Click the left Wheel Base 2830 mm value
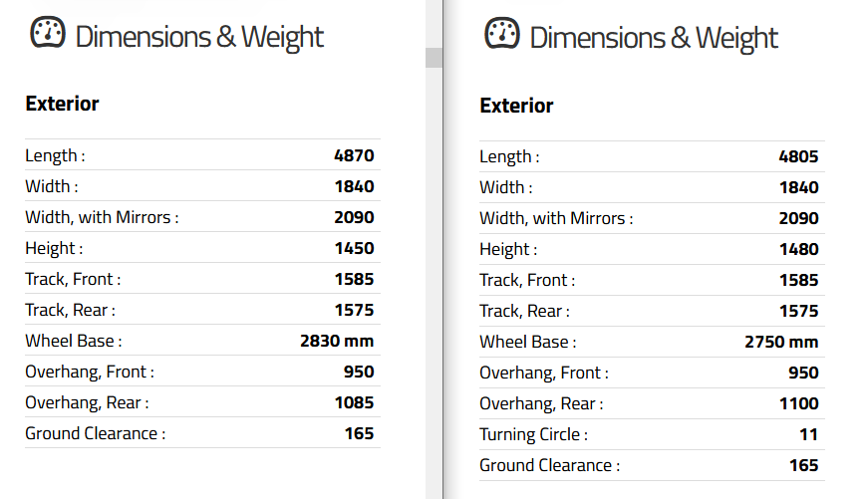The image size is (868, 499). point(337,341)
